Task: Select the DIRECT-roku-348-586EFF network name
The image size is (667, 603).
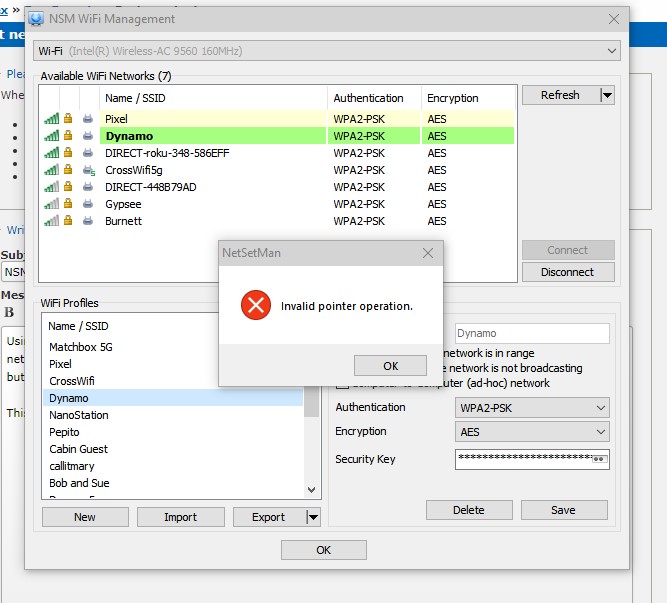Action: 167,153
